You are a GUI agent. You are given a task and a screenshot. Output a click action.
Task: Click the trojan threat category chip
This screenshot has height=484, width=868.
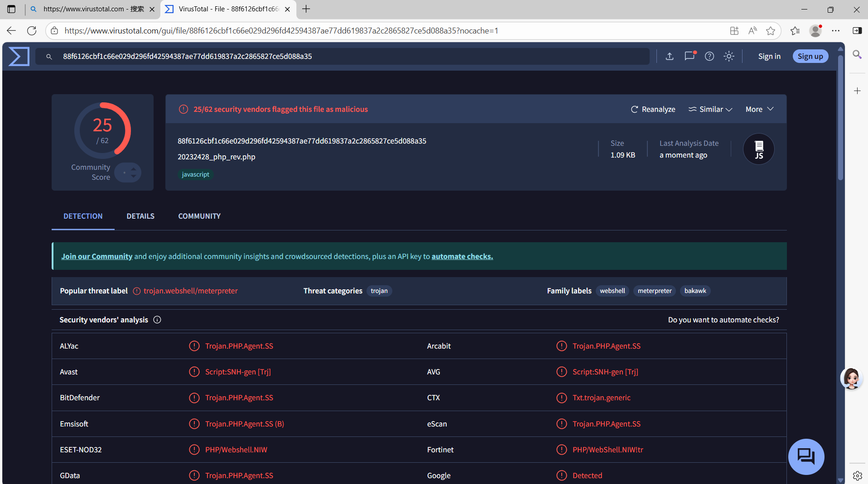[x=379, y=291]
